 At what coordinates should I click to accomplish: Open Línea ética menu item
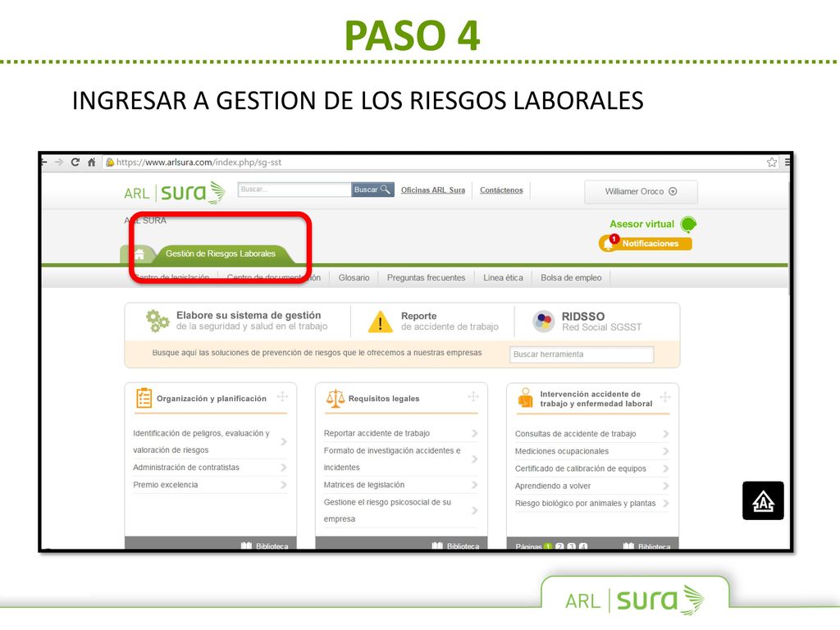pyautogui.click(x=503, y=277)
